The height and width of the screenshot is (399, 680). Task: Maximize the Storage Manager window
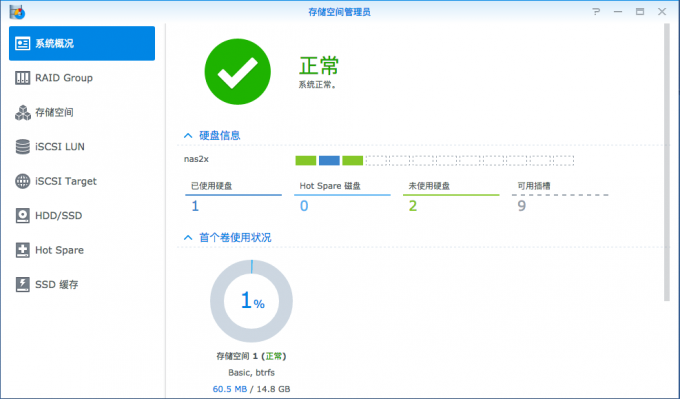[x=640, y=12]
